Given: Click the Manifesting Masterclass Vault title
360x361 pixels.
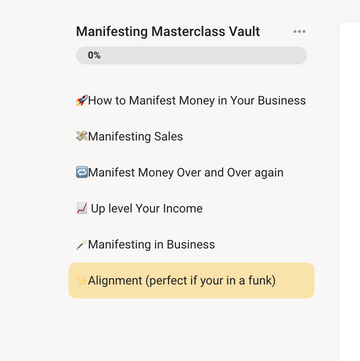Looking at the screenshot, I should [x=168, y=32].
